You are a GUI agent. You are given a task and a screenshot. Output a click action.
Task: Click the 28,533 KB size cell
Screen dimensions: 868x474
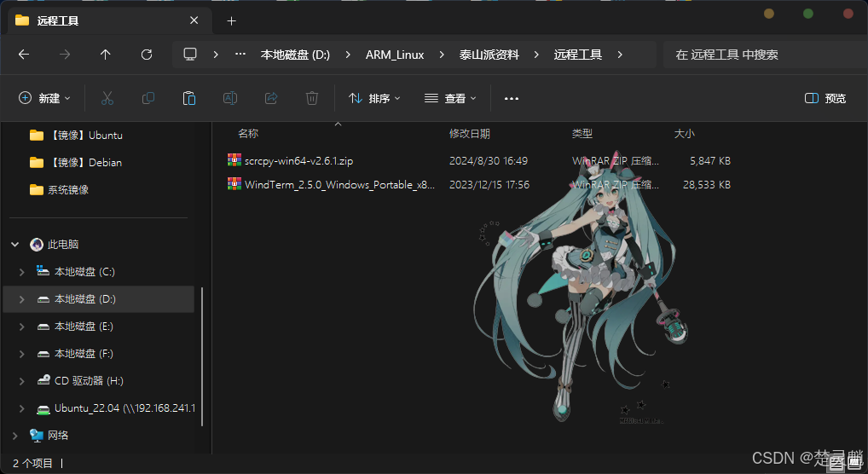coord(707,184)
